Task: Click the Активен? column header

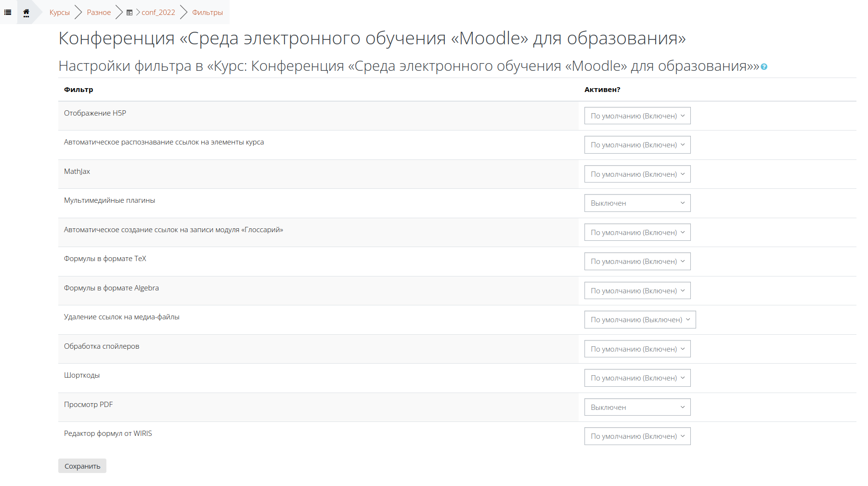Action: [x=602, y=90]
